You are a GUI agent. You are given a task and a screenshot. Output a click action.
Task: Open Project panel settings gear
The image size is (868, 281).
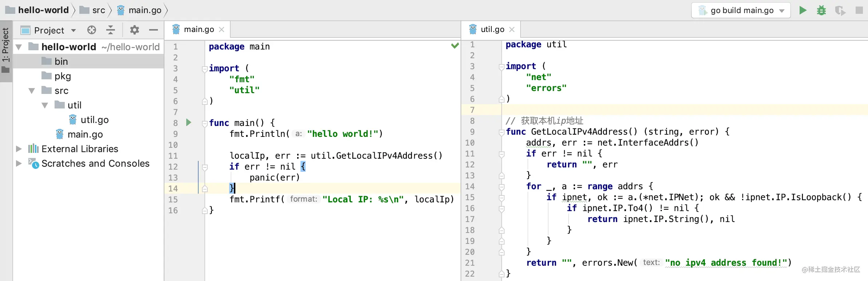coord(135,30)
